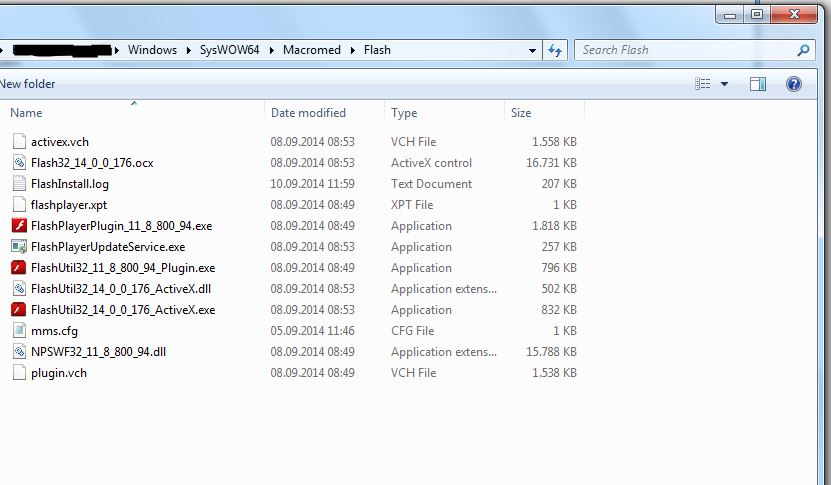
Task: Open the address bar history dropdown
Action: point(532,51)
